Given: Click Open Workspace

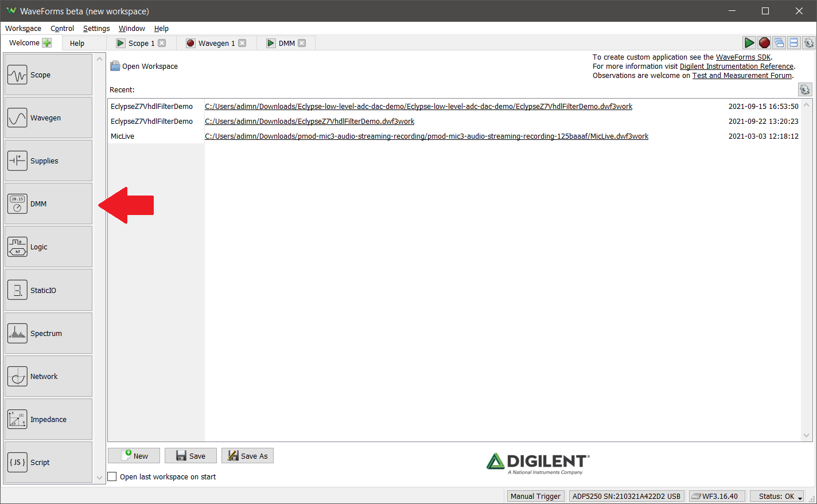Looking at the screenshot, I should tap(144, 66).
